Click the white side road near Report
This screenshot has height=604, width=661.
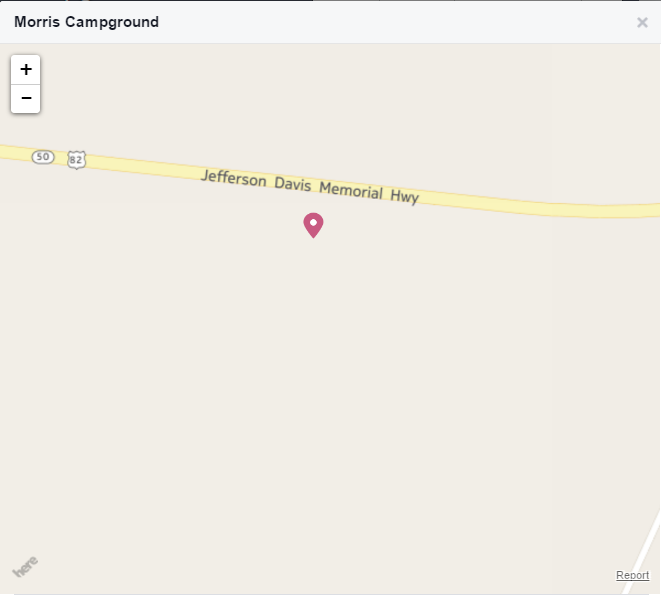[643, 554]
